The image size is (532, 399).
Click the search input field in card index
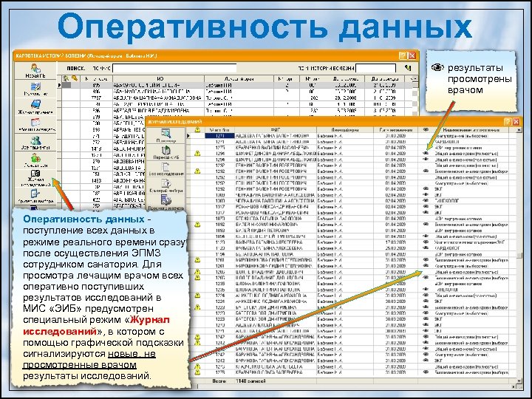point(174,68)
